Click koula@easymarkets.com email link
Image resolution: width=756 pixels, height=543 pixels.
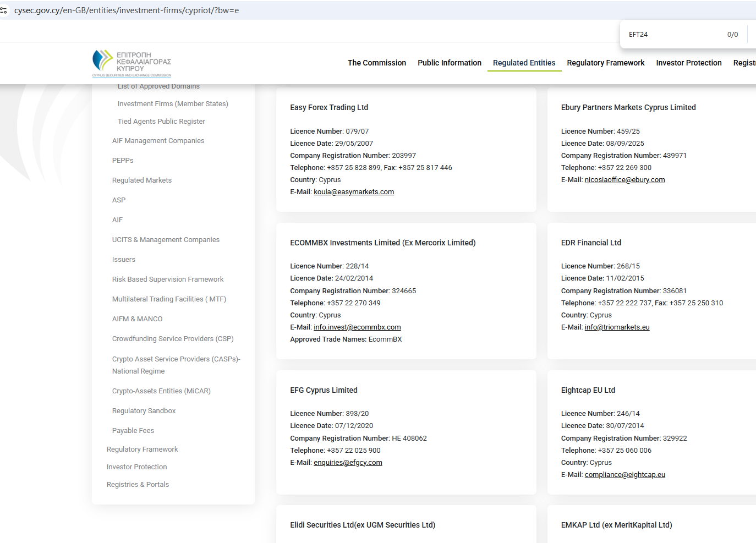point(354,192)
